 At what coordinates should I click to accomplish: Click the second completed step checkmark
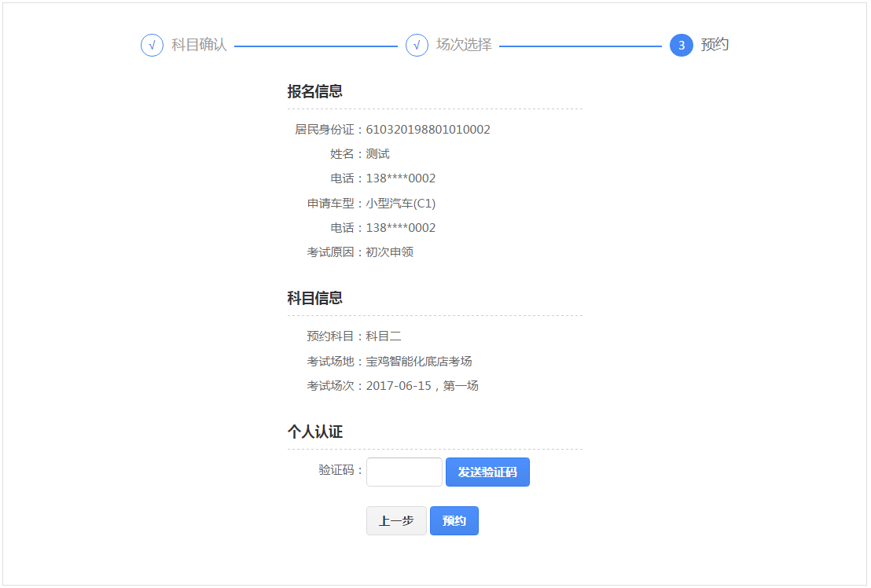click(416, 46)
